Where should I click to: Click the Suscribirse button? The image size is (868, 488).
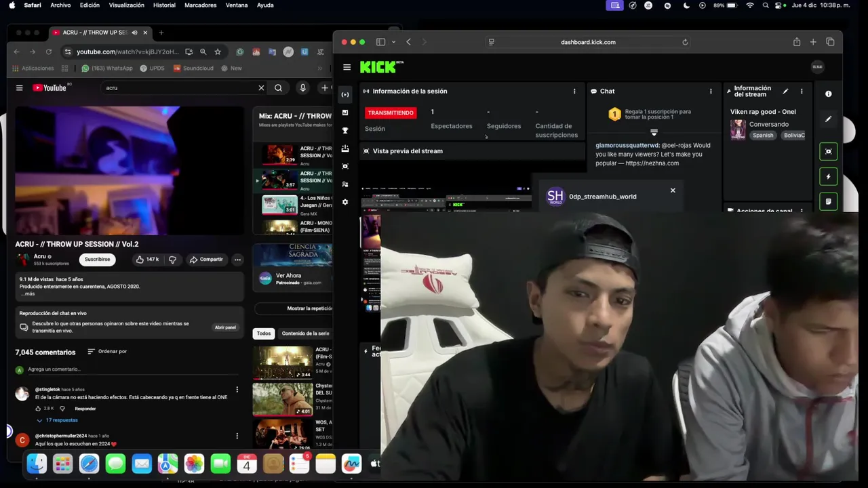coord(97,260)
